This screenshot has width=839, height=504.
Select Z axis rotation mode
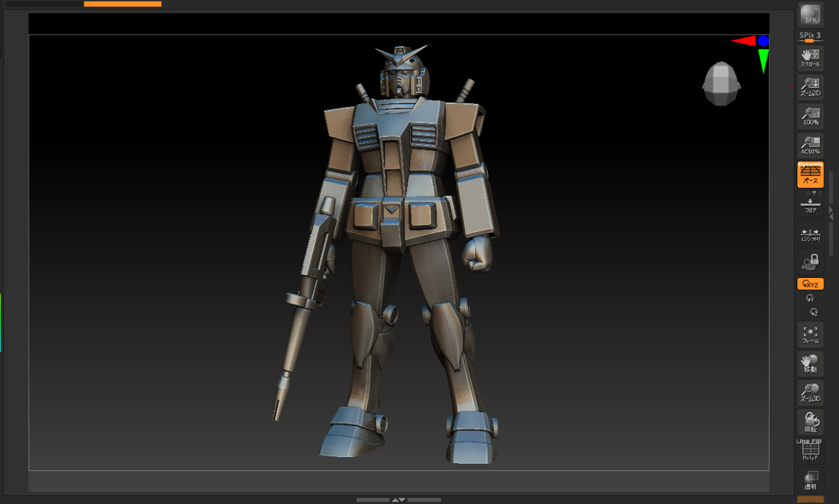(813, 312)
